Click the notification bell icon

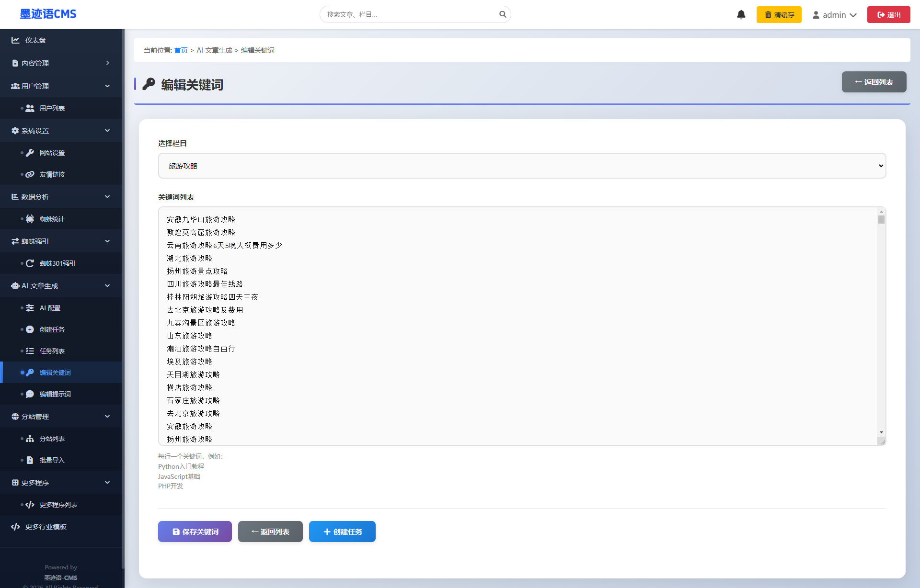(741, 14)
